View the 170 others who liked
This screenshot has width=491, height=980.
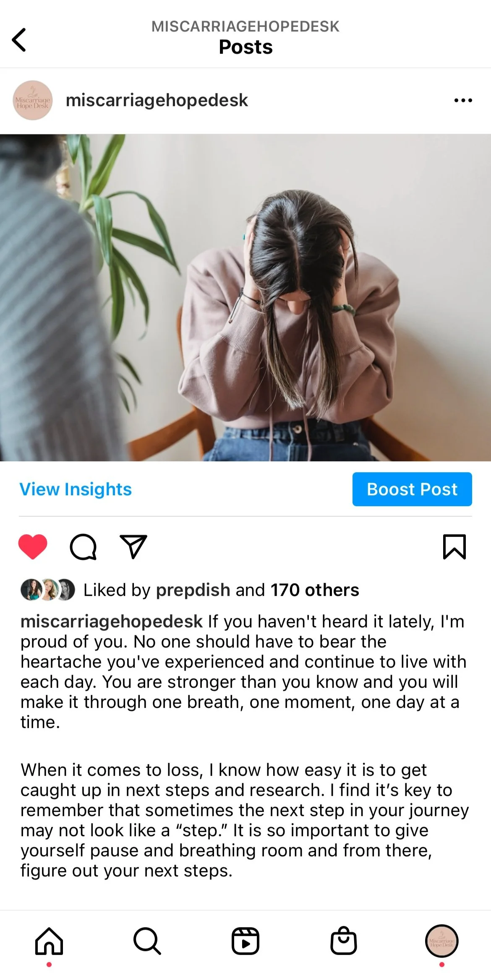pos(315,590)
